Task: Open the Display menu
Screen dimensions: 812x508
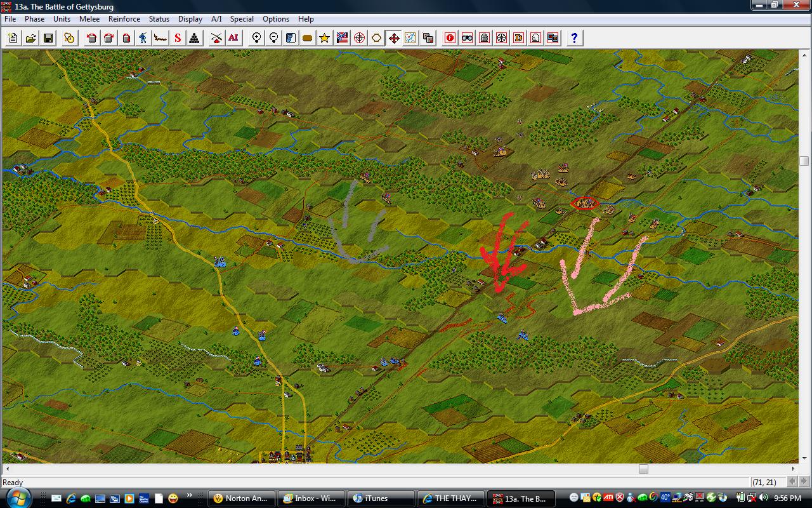Action: pyautogui.click(x=190, y=19)
